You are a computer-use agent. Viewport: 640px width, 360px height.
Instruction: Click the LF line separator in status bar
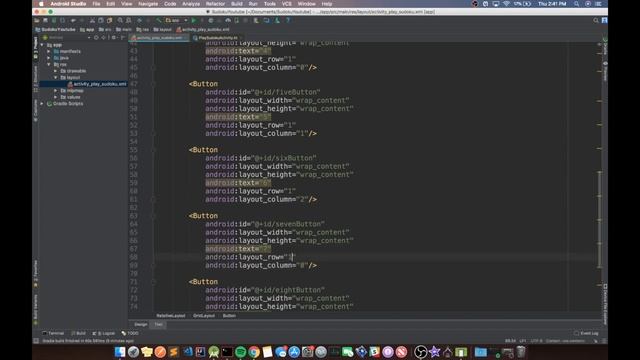[522, 341]
